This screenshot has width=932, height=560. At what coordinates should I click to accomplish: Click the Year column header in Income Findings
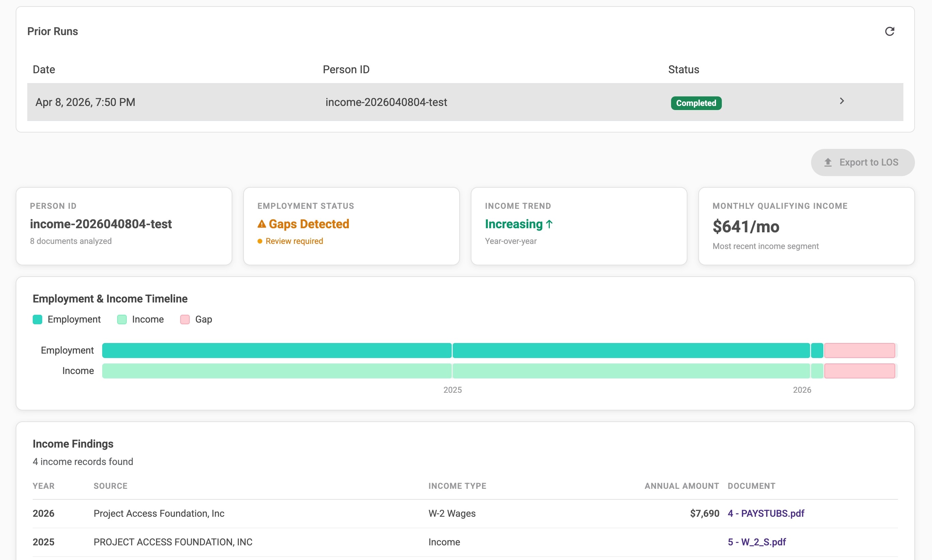[43, 486]
